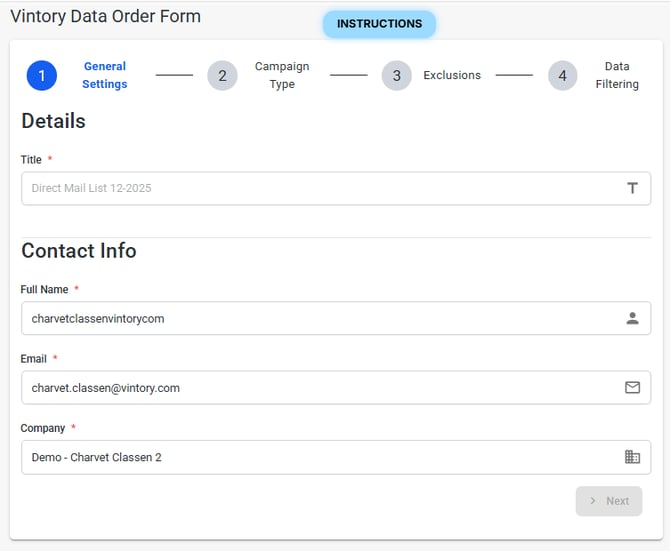Click the step 3 numbered circle
Screen dimensions: 670x551
point(396,75)
